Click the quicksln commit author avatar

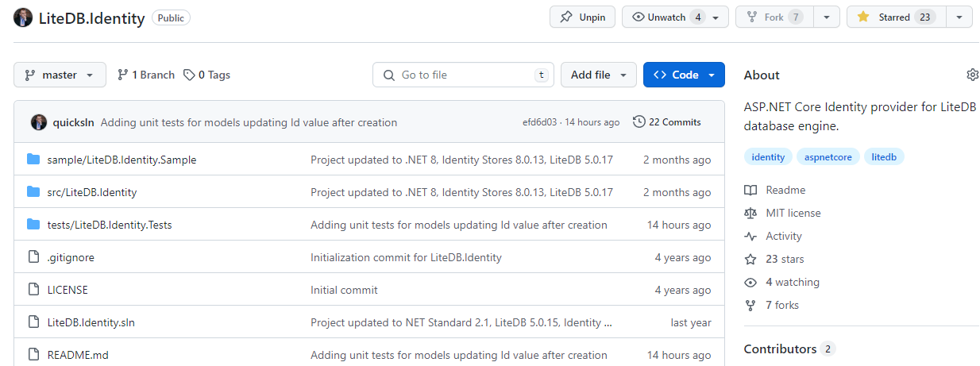coord(39,122)
